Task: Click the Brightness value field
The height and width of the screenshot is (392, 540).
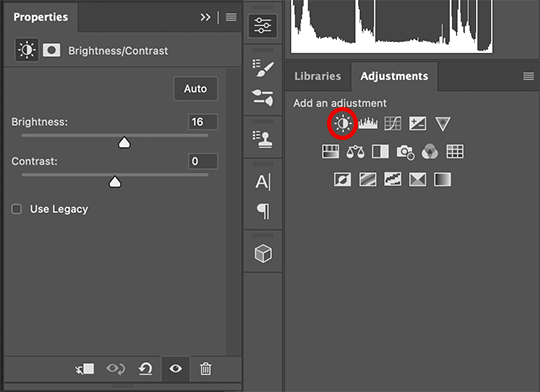Action: click(x=203, y=122)
